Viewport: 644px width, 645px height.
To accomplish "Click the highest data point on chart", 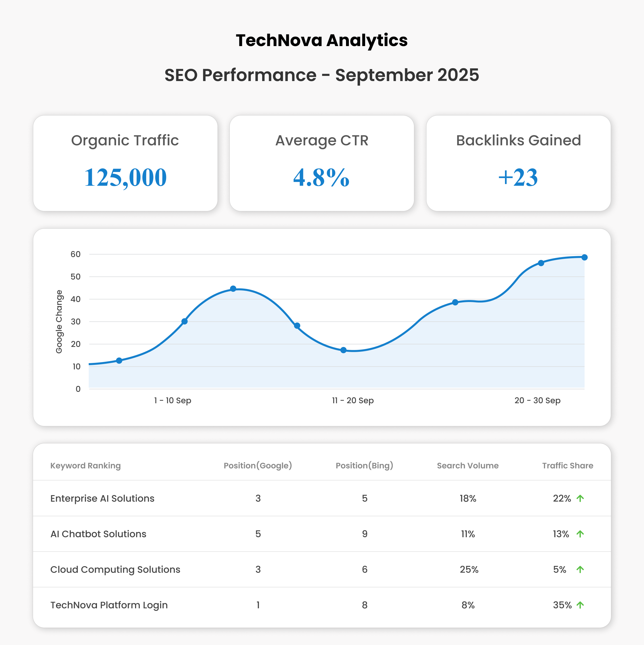I will click(x=584, y=257).
